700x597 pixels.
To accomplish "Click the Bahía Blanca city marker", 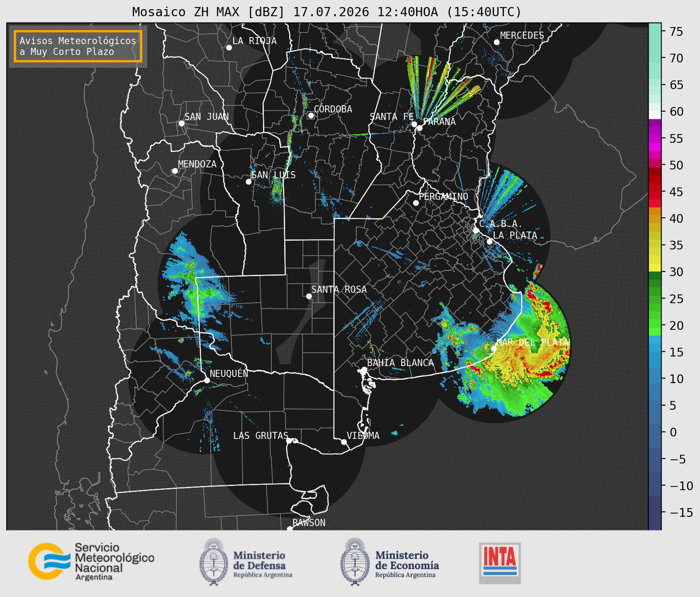I will point(364,369).
